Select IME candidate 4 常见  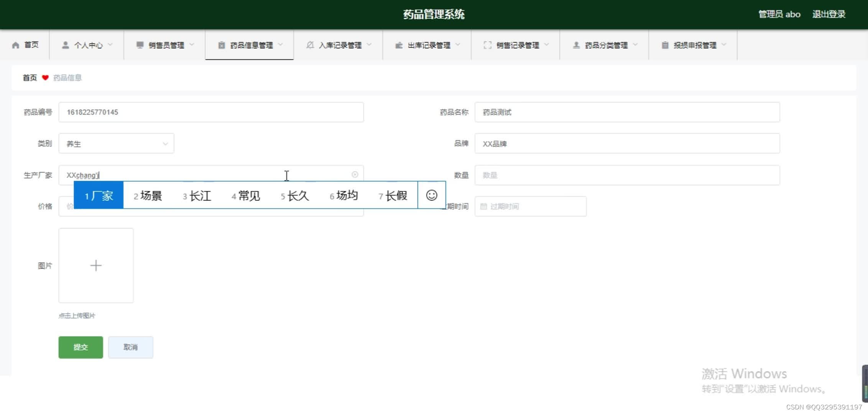246,195
